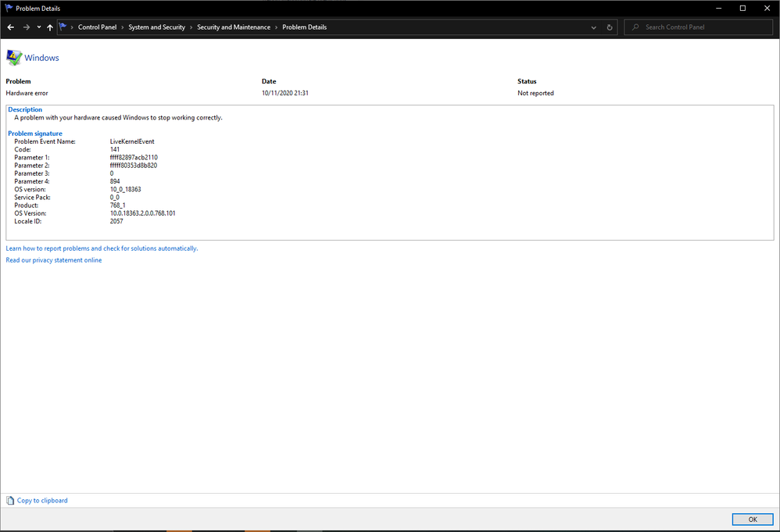Click the forward navigation arrow

[x=27, y=27]
